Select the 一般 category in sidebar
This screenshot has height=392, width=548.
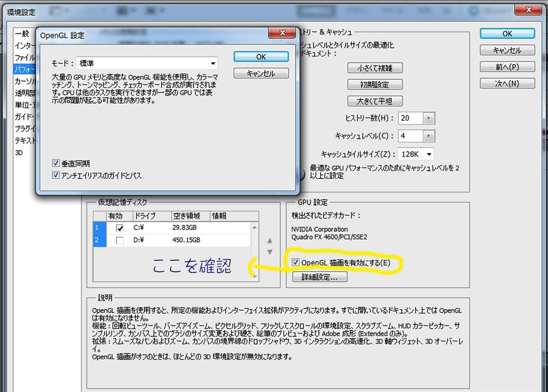22,34
